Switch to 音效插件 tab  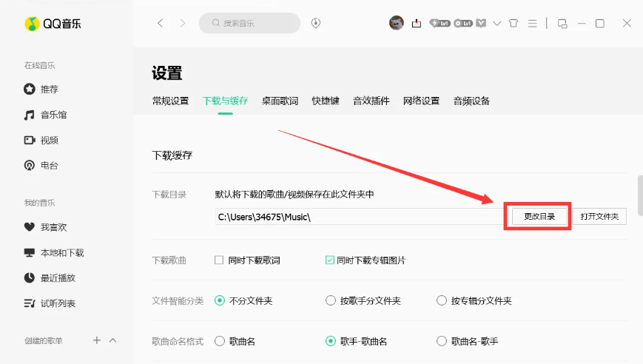[x=371, y=101]
